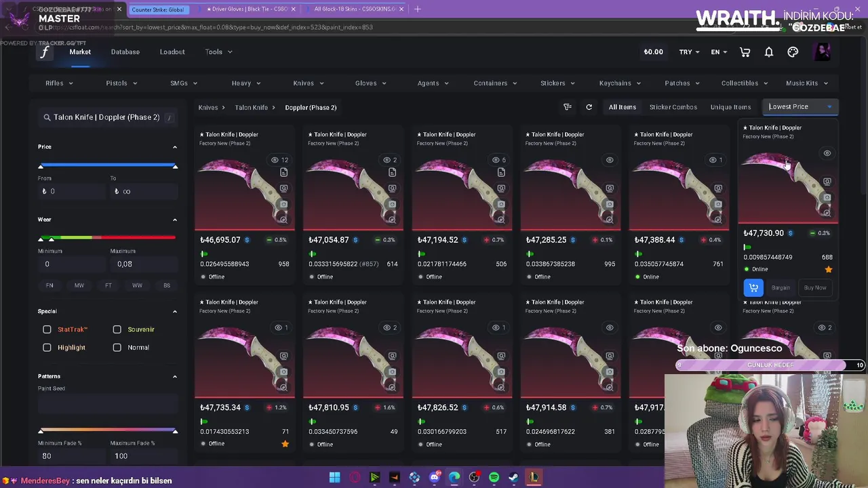This screenshot has width=868, height=488.
Task: Collapse the Price filter section
Action: coord(174,147)
